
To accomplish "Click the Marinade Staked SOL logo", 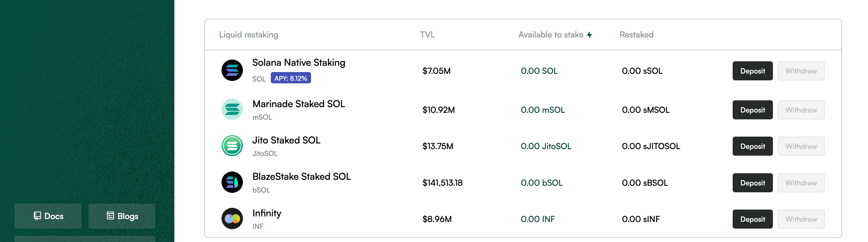I will coord(232,109).
